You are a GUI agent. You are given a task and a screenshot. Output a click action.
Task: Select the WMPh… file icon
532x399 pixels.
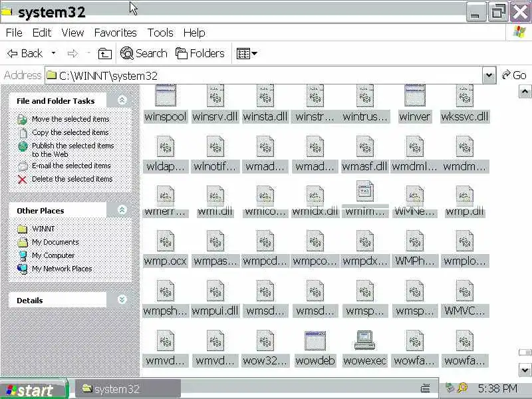tap(414, 241)
